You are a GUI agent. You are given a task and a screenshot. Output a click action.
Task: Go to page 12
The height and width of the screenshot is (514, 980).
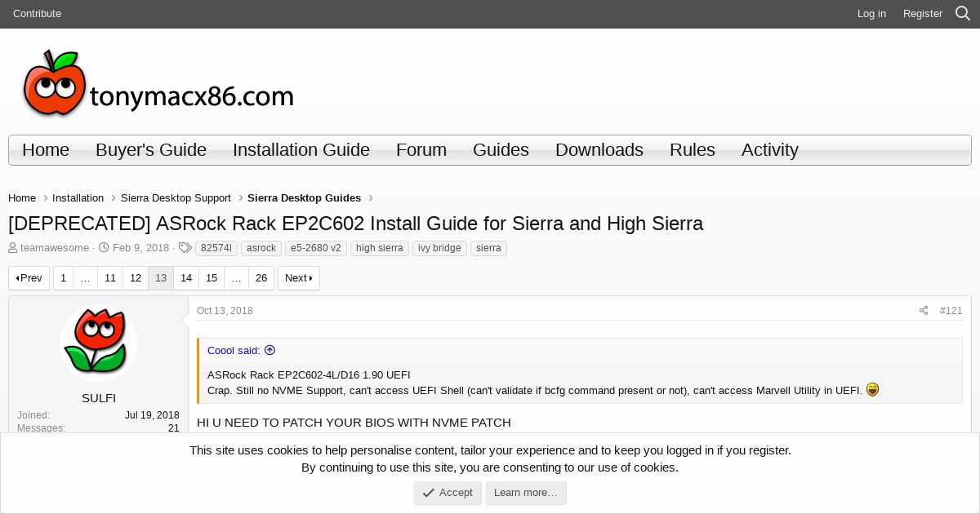click(136, 278)
